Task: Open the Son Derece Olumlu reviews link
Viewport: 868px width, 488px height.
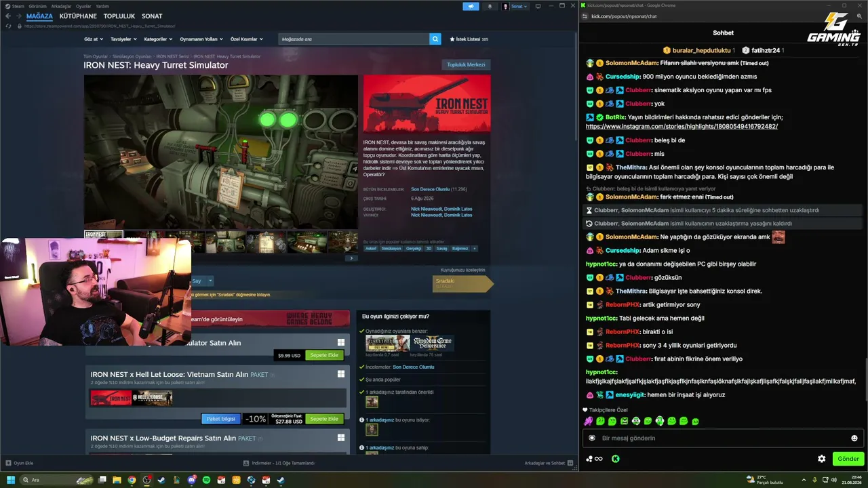Action: coord(430,189)
